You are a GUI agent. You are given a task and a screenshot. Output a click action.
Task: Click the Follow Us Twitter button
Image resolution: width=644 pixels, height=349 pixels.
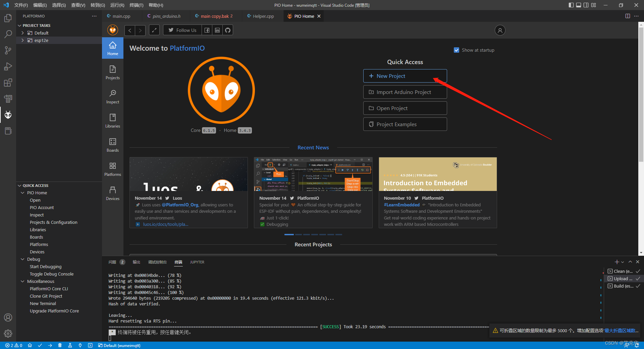point(182,30)
